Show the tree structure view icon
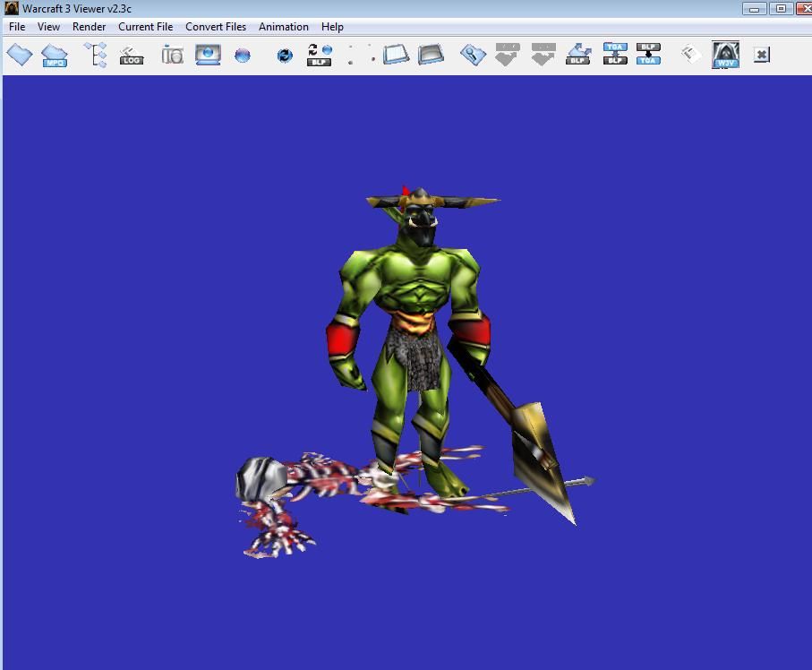This screenshot has width=812, height=670. [97, 55]
